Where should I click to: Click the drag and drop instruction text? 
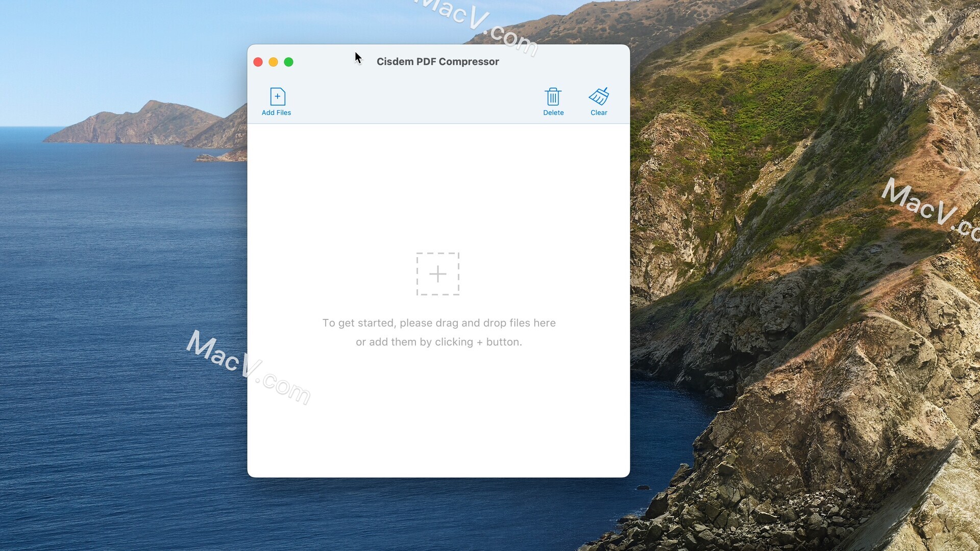[438, 332]
